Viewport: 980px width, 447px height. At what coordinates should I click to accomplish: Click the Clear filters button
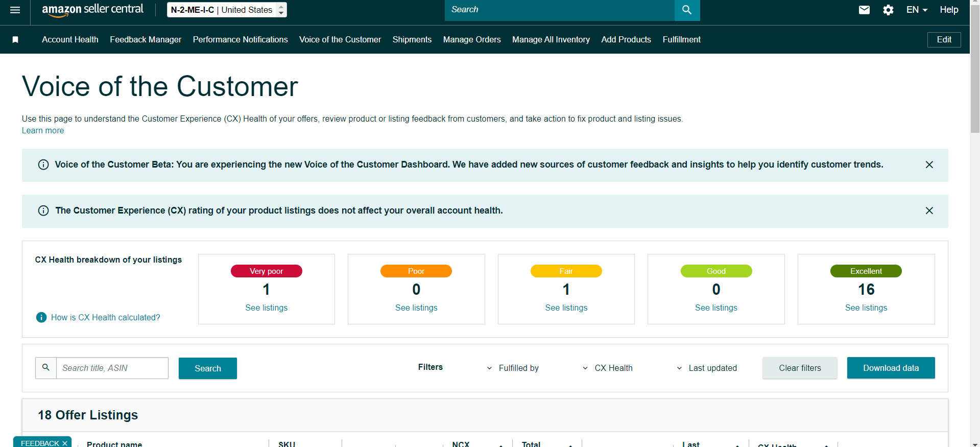point(800,368)
